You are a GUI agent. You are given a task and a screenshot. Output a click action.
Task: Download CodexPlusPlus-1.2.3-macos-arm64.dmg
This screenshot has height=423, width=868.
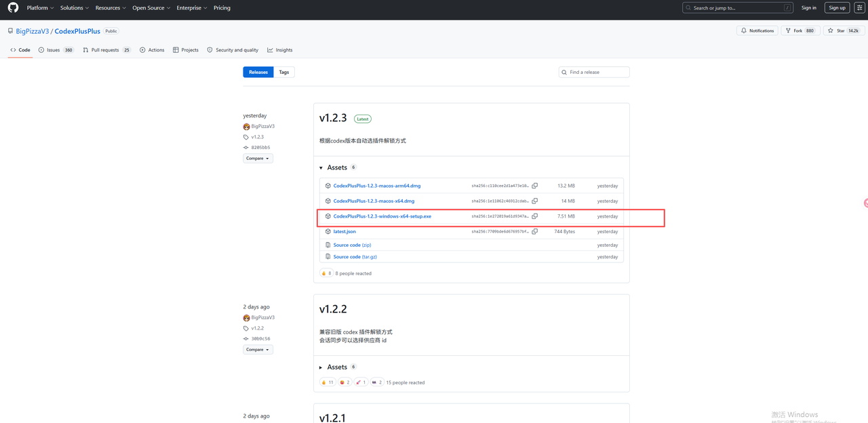point(377,186)
